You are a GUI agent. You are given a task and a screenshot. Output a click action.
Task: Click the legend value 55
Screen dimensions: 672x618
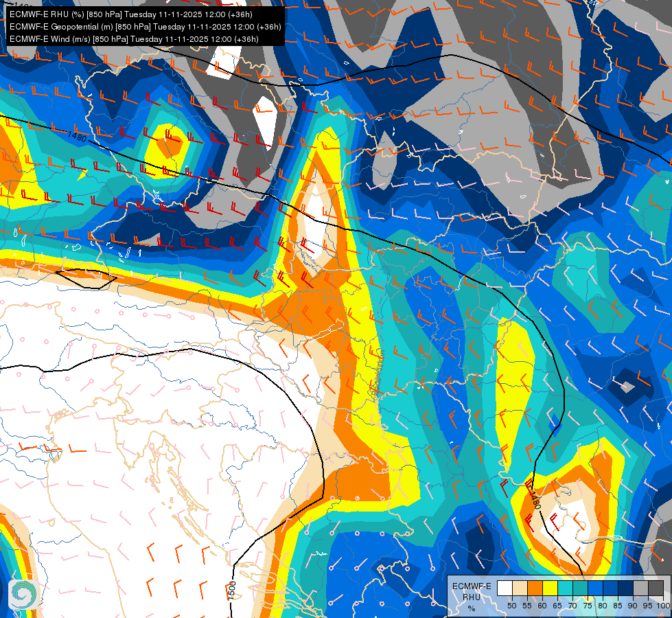pyautogui.click(x=527, y=606)
